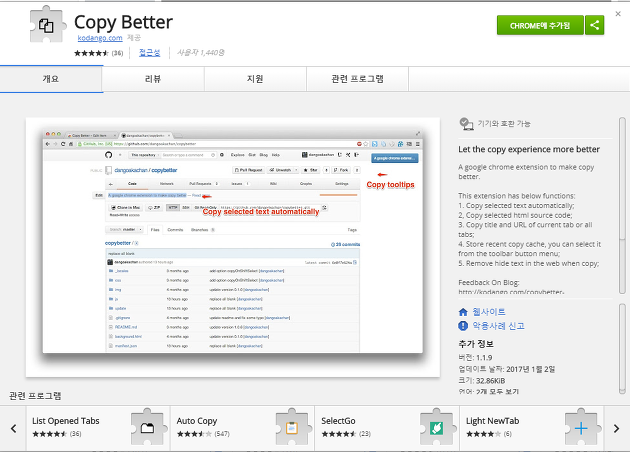This screenshot has width=630, height=452.
Task: Click the '기기와 호환 가능' compatibility label
Action: pyautogui.click(x=504, y=124)
